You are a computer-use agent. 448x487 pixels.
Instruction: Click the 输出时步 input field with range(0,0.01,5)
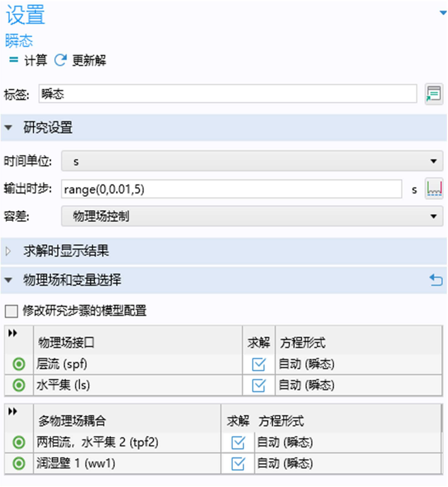coord(232,189)
